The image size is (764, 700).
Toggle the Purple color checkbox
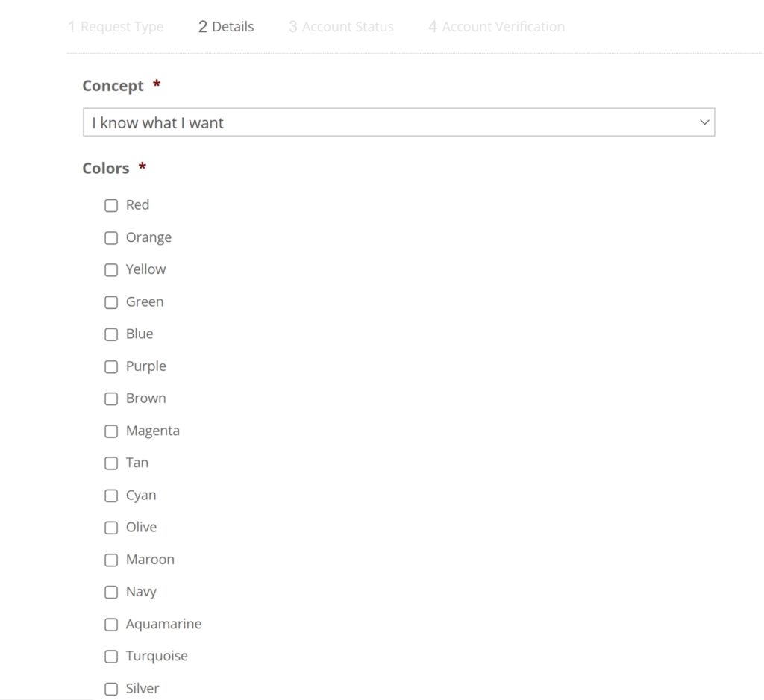click(111, 366)
